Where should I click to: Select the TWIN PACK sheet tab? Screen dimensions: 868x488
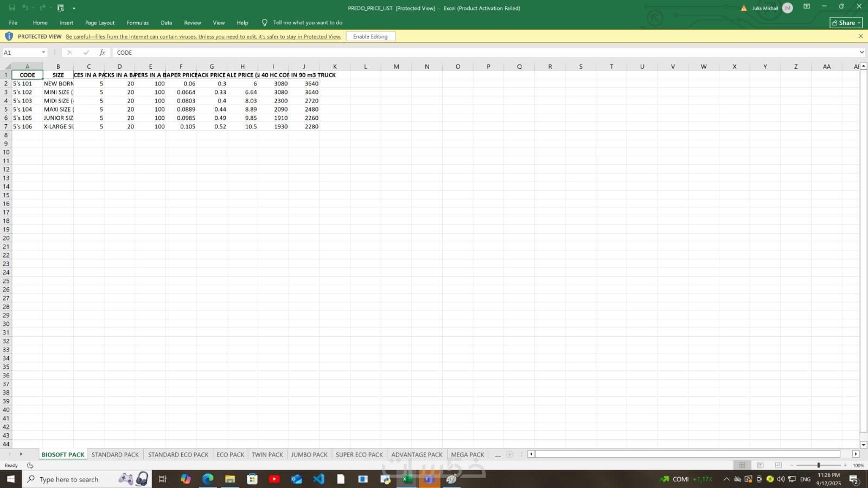(267, 454)
